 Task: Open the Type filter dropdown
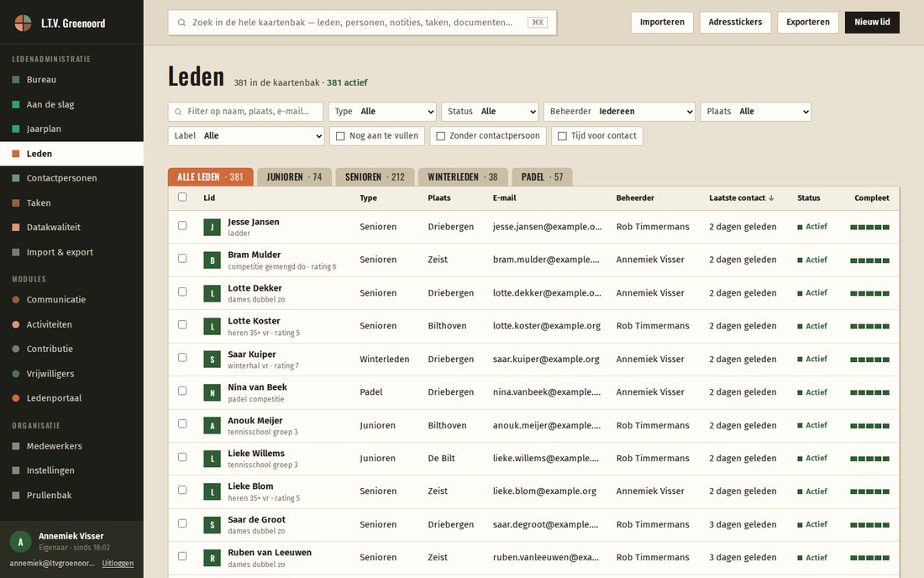[382, 112]
